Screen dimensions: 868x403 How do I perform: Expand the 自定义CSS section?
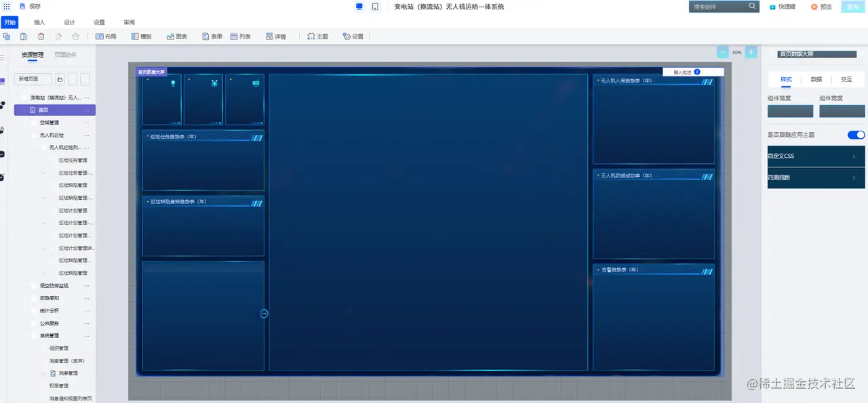click(816, 156)
